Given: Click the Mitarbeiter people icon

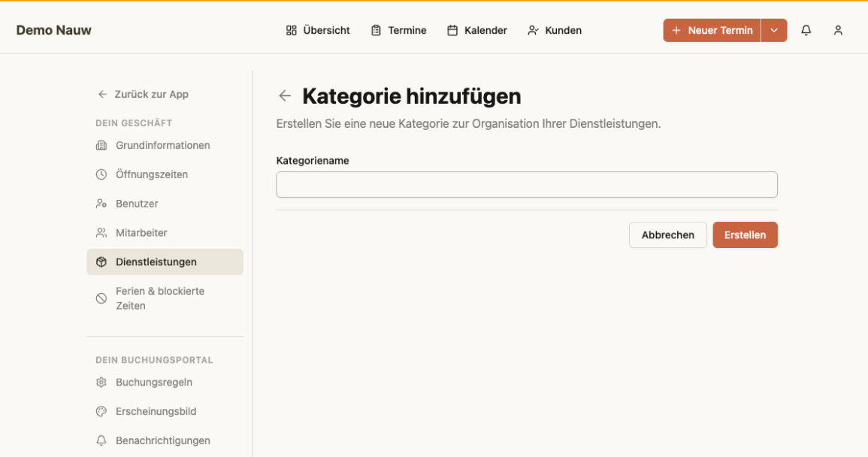Looking at the screenshot, I should coord(101,233).
